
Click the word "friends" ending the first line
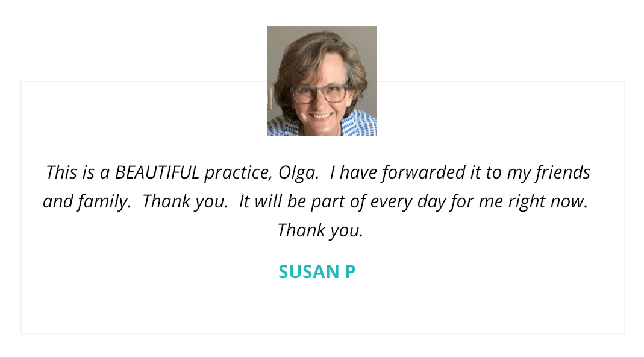[563, 172]
